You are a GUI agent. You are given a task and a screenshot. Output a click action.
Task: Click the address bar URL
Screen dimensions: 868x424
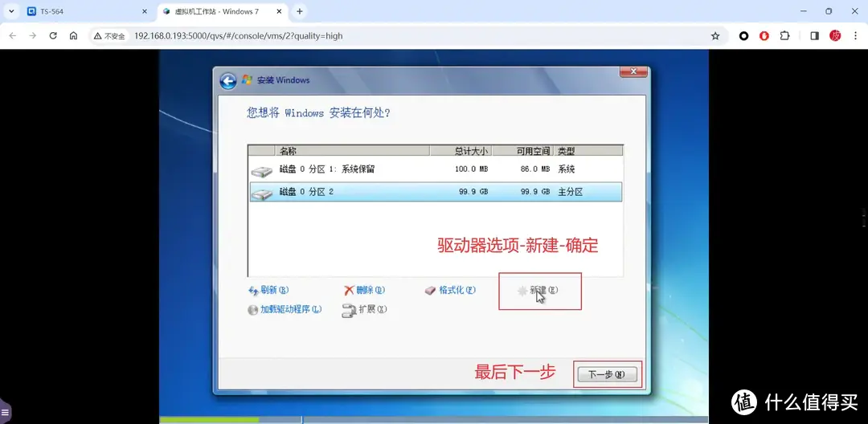pyautogui.click(x=239, y=36)
